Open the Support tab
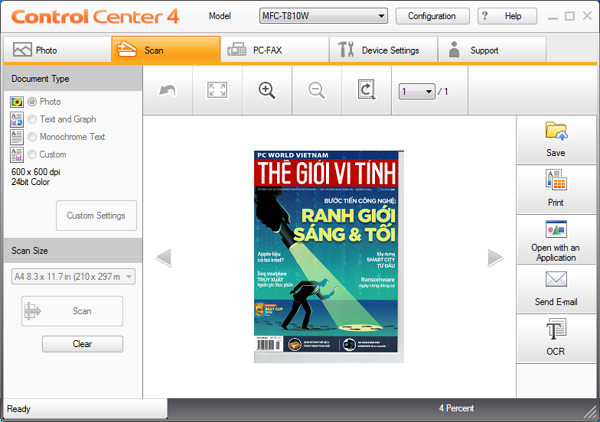Viewport: 600px width, 422px height. click(x=492, y=50)
